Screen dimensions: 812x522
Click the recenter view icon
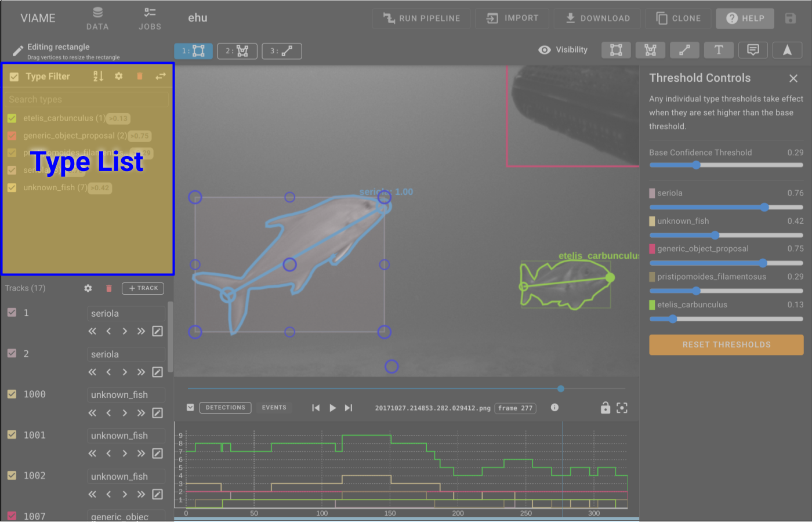(622, 408)
